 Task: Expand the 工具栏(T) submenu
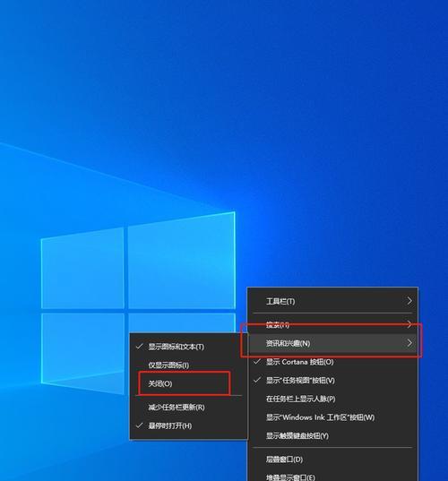point(332,301)
